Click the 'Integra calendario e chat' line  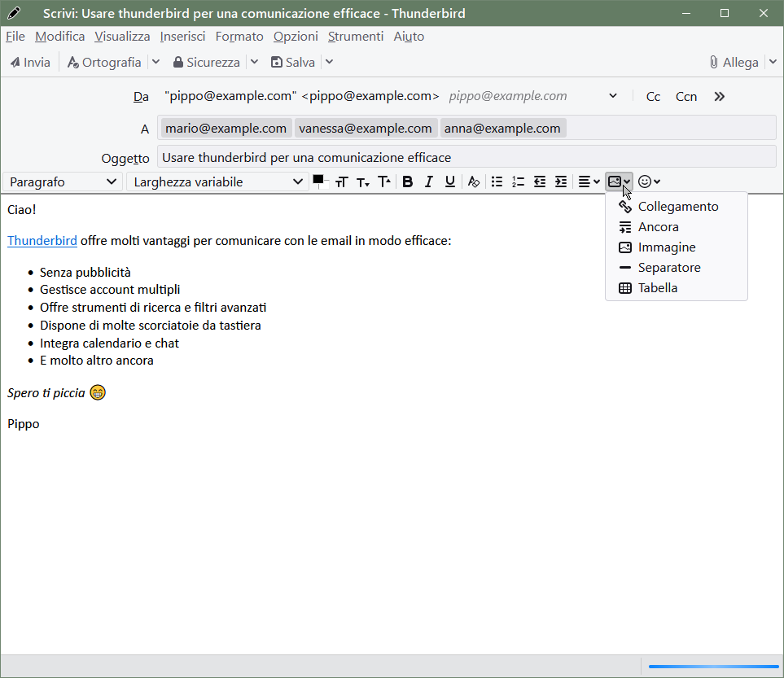click(x=109, y=343)
